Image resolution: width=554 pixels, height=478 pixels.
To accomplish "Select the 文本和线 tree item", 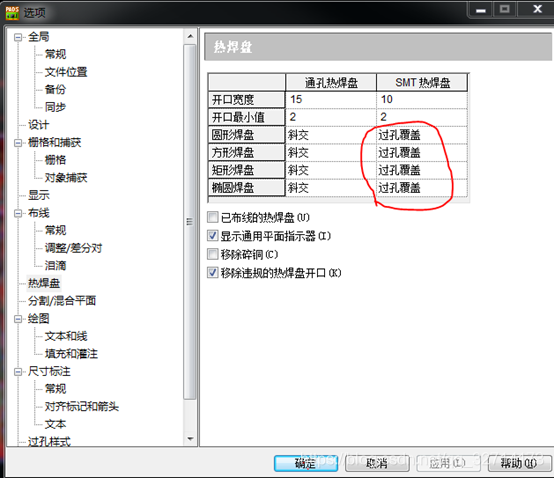I will [x=66, y=336].
